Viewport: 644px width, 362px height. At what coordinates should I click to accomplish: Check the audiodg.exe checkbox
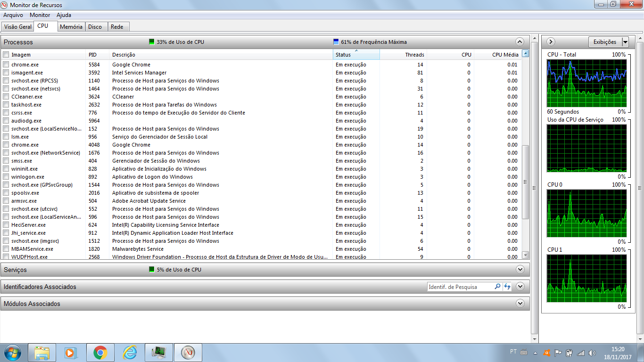pyautogui.click(x=6, y=121)
